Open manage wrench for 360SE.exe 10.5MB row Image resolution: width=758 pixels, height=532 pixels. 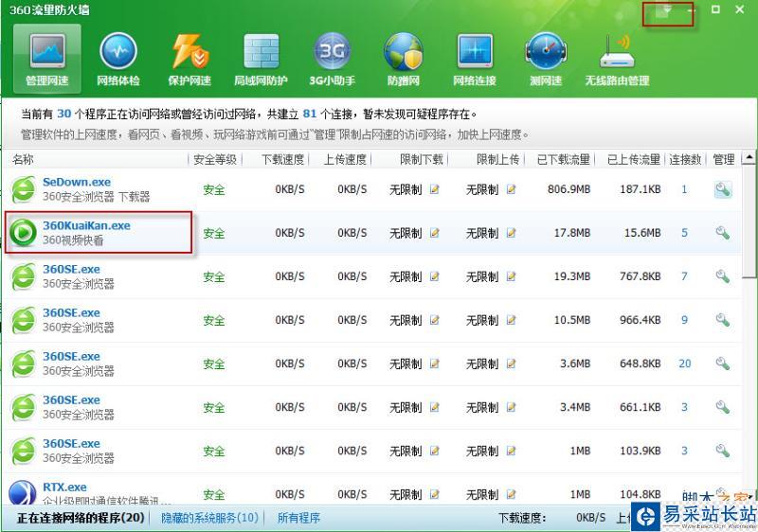723,320
